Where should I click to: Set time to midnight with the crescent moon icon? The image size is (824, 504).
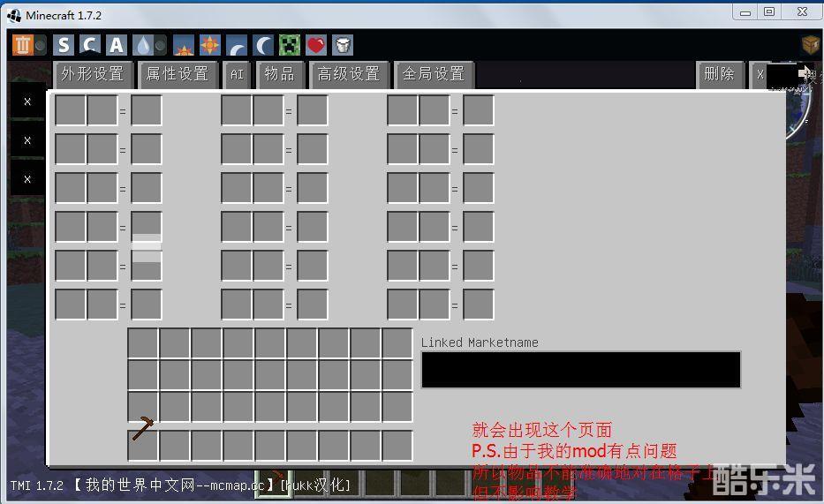(x=263, y=45)
